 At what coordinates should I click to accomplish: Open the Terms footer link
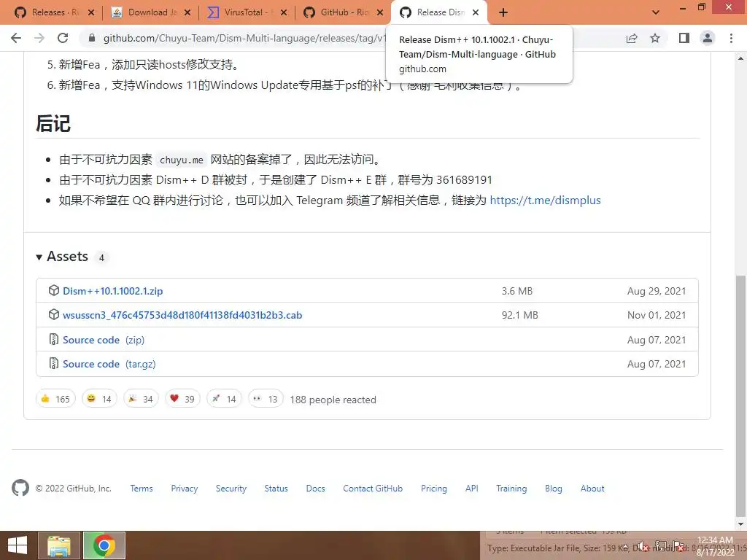[142, 489]
